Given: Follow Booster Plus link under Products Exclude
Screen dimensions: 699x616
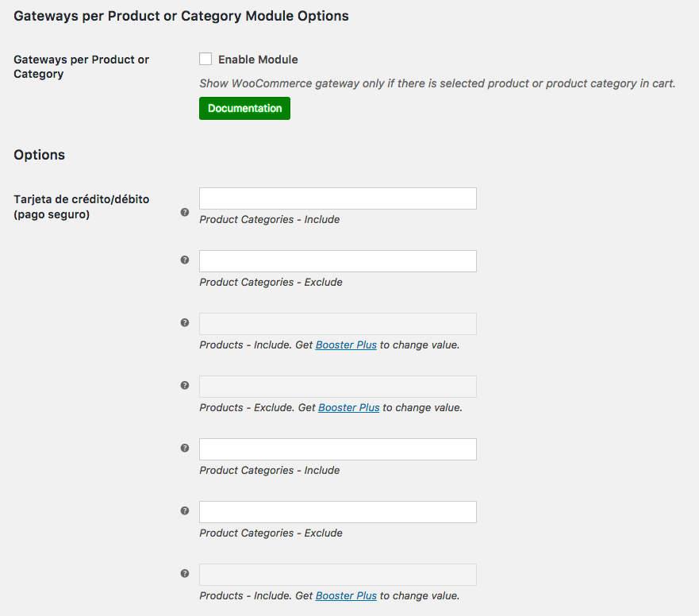Looking at the screenshot, I should 349,408.
